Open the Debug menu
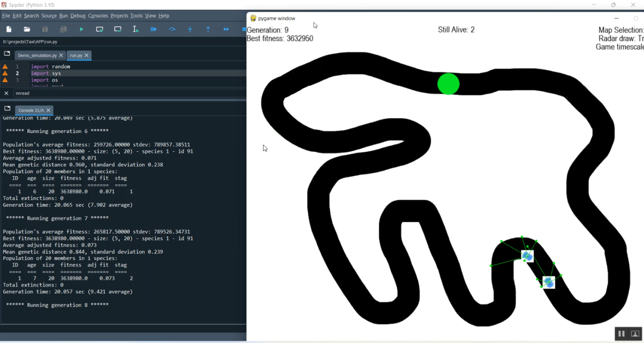This screenshot has height=343, width=644. coord(78,15)
